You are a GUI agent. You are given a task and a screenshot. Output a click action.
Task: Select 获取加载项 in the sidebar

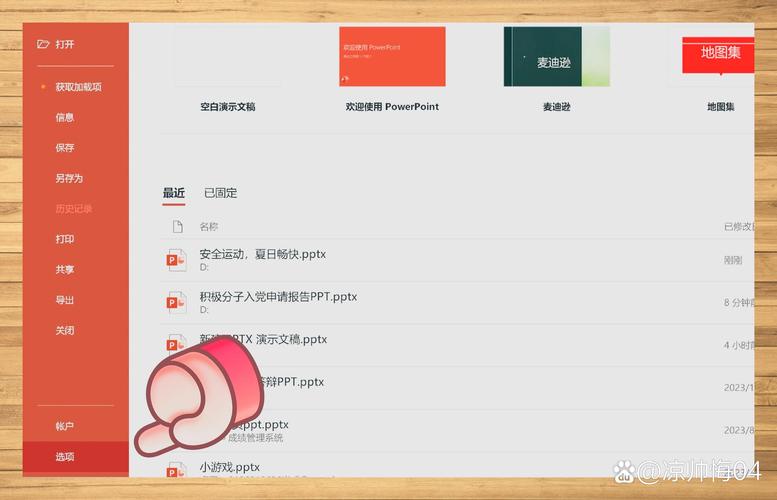[x=78, y=87]
